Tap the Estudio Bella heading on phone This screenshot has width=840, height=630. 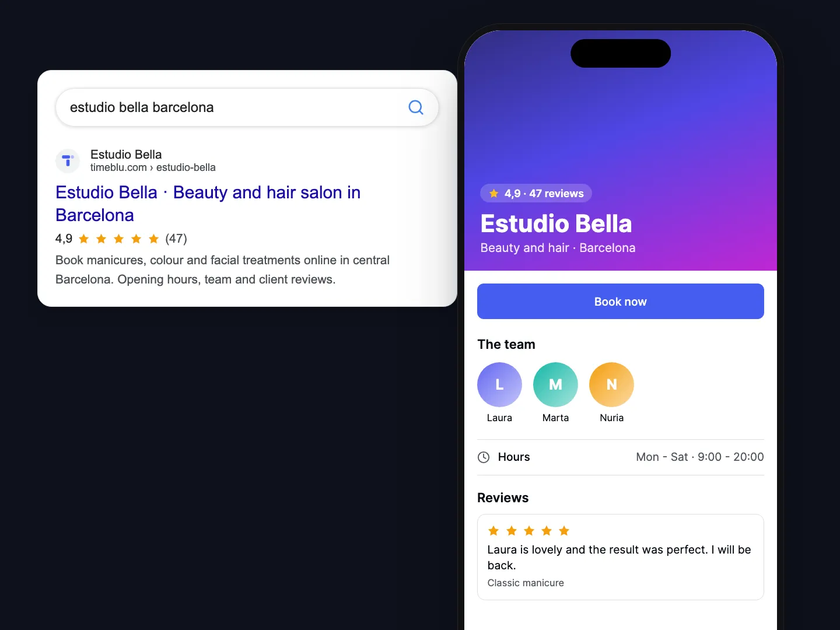click(x=556, y=224)
